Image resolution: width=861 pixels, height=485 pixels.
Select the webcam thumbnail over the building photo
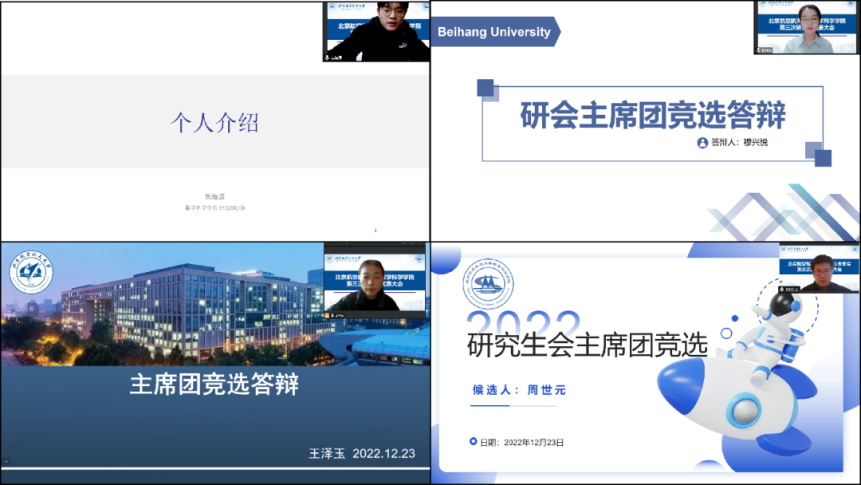pyautogui.click(x=374, y=285)
